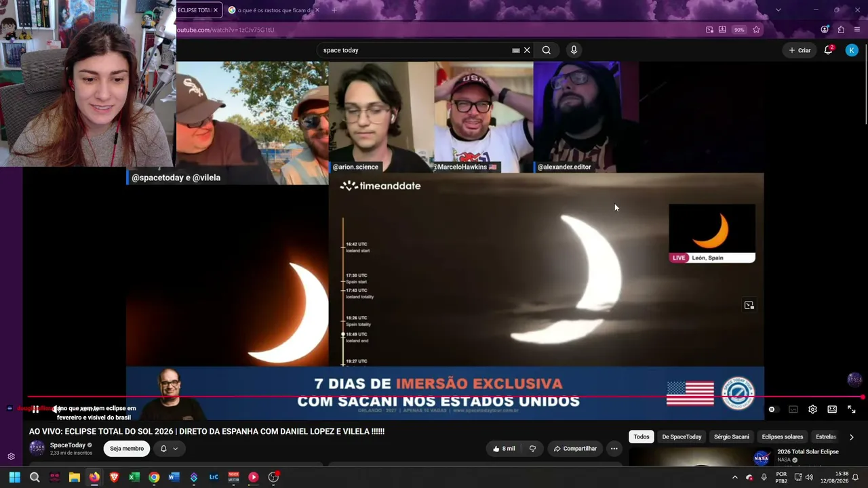Viewport: 868px width, 488px height.
Task: Open File Explorer from the taskbar
Action: 75,477
